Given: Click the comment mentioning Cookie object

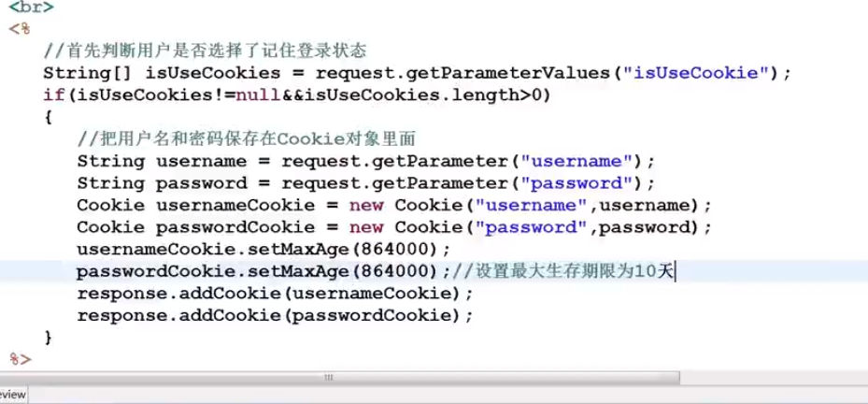Looking at the screenshot, I should tap(247, 138).
